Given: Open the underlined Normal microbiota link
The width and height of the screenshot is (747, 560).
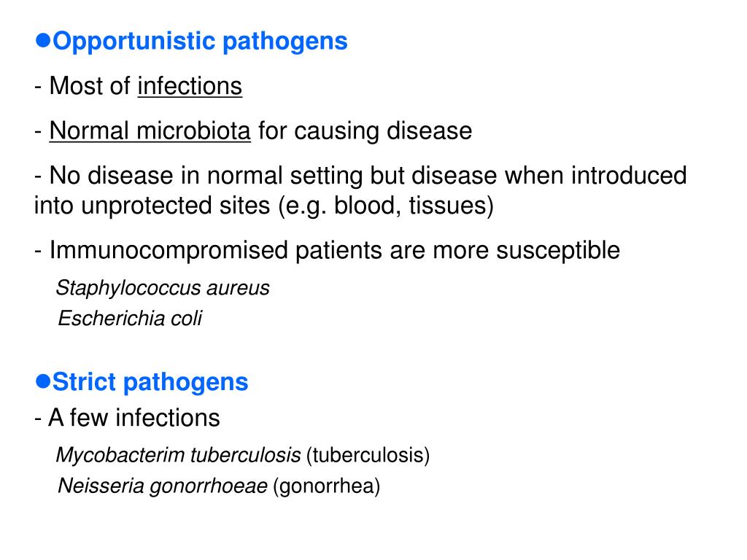Looking at the screenshot, I should (x=150, y=131).
